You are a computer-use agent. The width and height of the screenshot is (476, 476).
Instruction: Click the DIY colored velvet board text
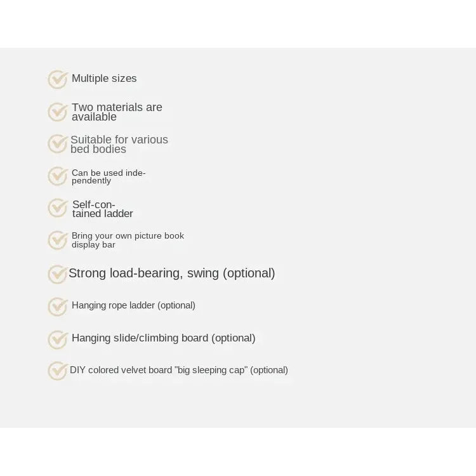179,371
